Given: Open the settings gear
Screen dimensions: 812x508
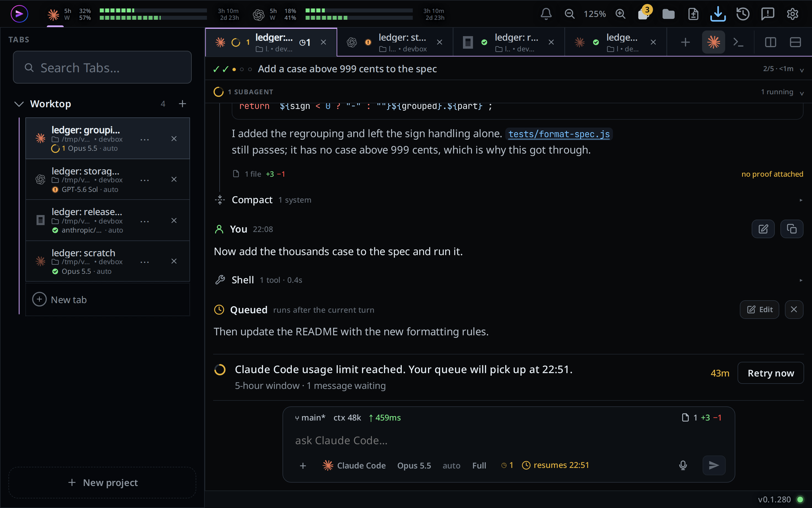Looking at the screenshot, I should [x=793, y=14].
